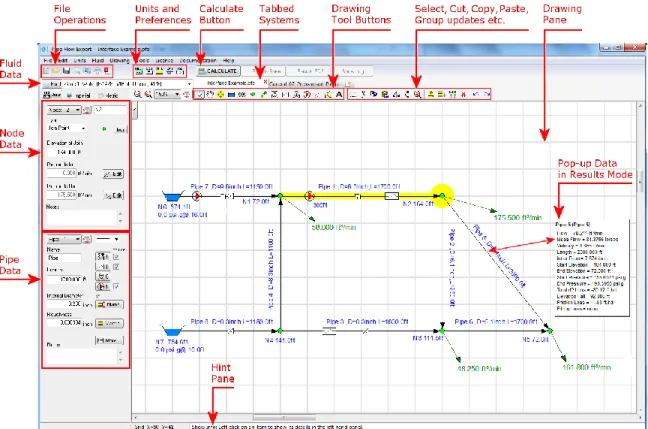Toggle the second checkbox in pipe data panel
Viewport: 648px width, 429px height.
coord(116,267)
